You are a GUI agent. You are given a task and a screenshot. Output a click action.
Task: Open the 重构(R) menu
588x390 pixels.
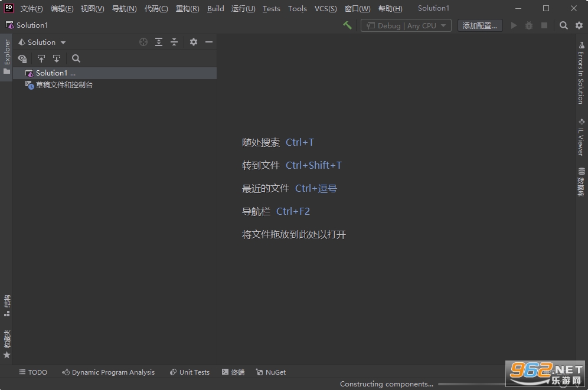(188, 9)
